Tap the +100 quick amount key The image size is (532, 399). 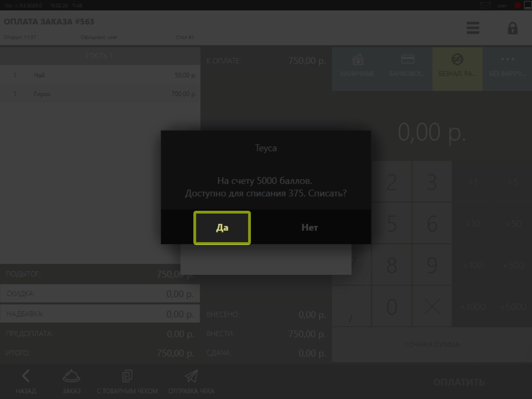[x=473, y=265]
